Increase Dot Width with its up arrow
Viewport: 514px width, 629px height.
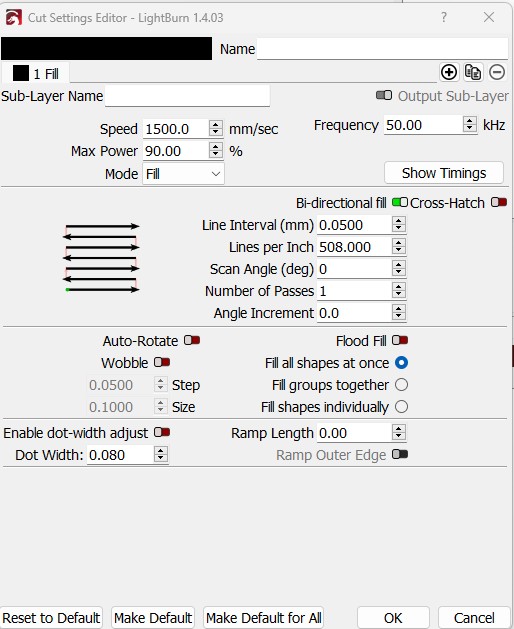pyautogui.click(x=160, y=450)
